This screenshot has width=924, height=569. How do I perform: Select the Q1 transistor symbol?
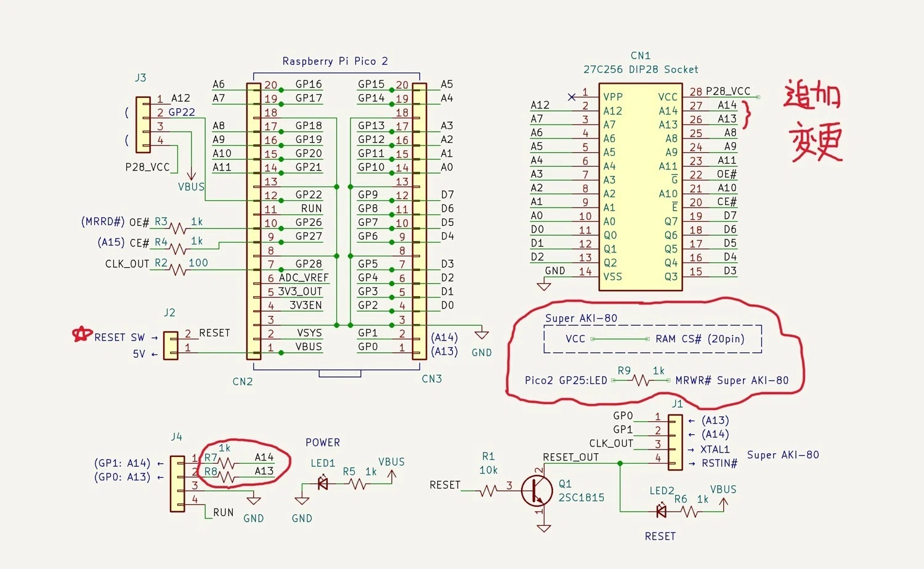coord(536,491)
